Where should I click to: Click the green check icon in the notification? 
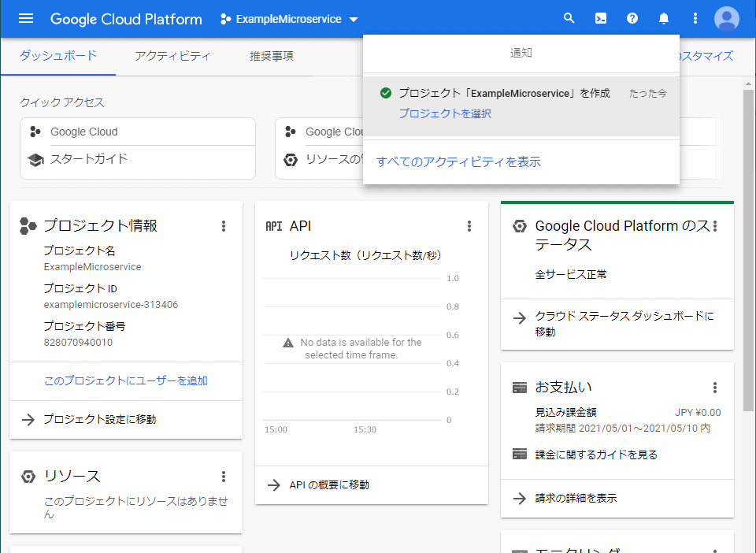tap(386, 93)
